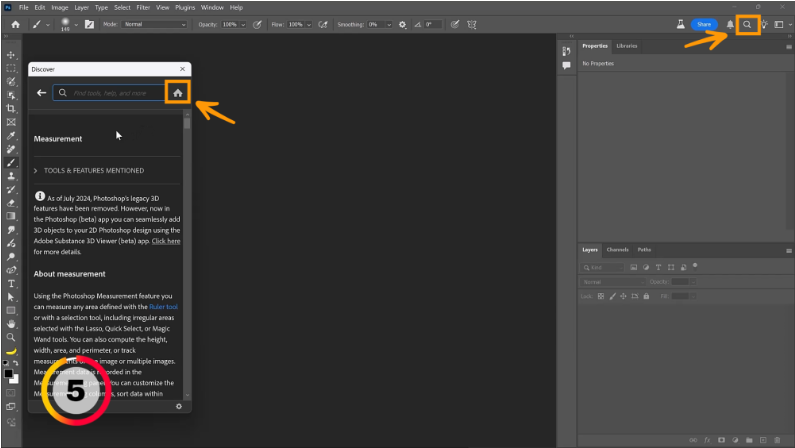
Task: Click the symmetry paint butterfly icon
Action: coord(472,24)
